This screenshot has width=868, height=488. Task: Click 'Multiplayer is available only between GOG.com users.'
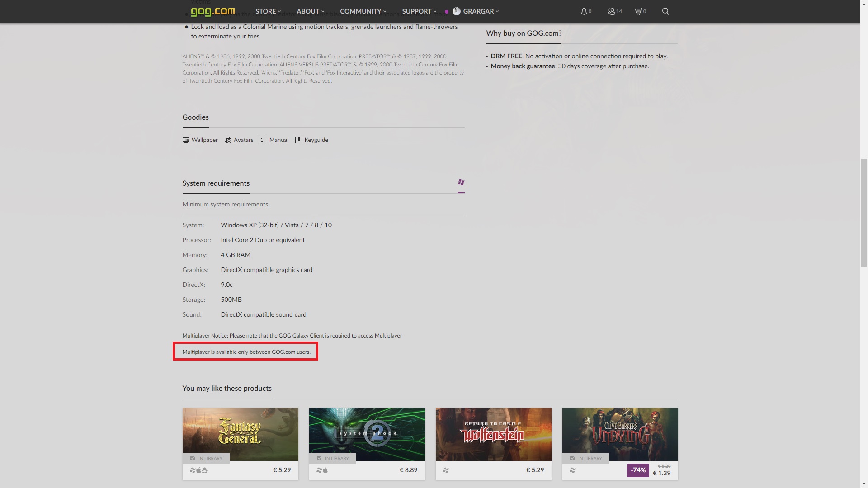(246, 352)
